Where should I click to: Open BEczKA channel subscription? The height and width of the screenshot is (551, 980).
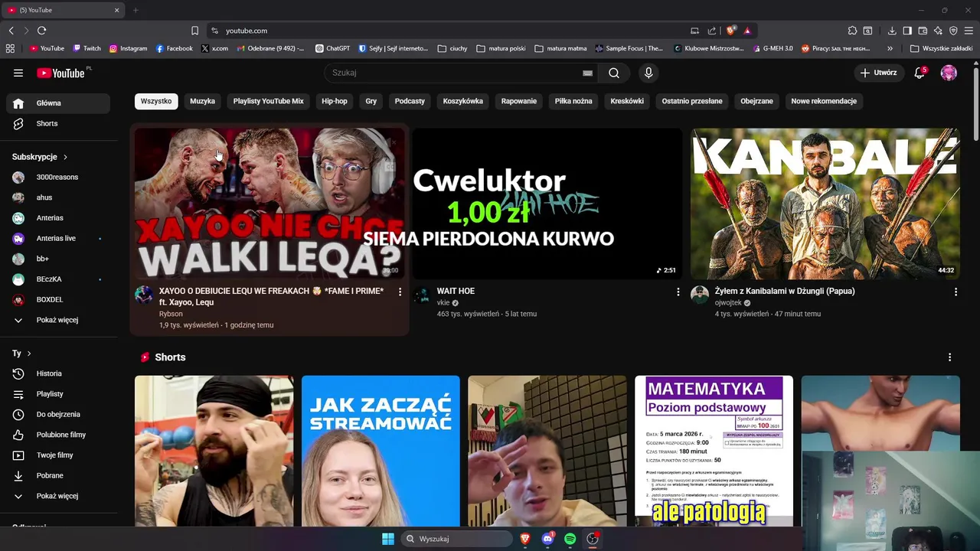60,279
